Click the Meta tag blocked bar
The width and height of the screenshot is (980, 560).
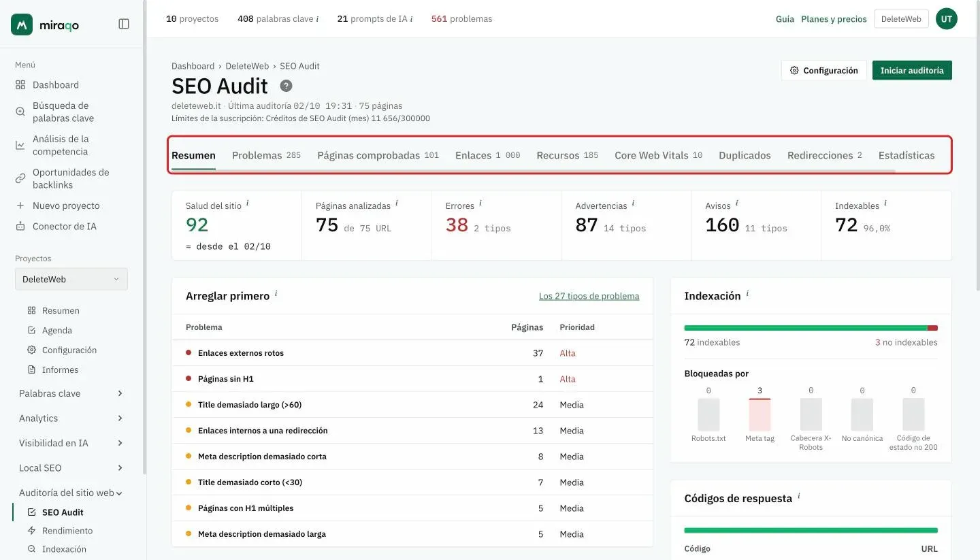[x=759, y=414]
